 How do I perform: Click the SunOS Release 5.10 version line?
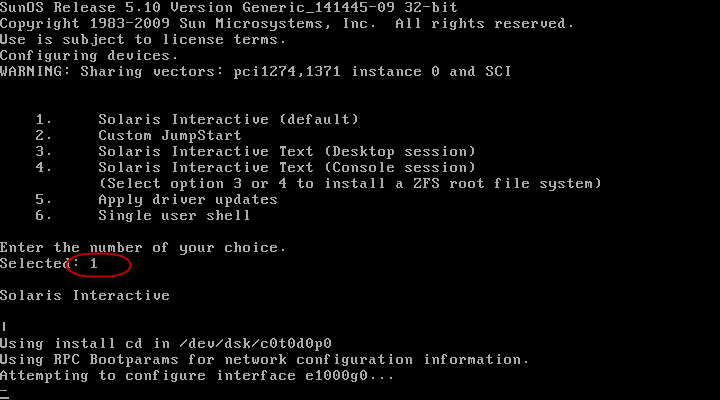229,7
